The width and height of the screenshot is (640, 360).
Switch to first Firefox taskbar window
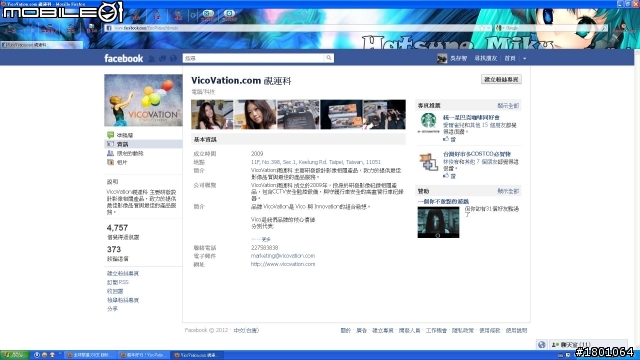pos(91,355)
